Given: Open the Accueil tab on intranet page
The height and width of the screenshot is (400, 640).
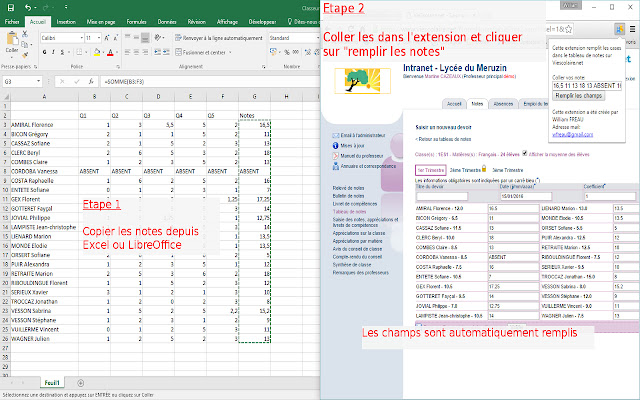Looking at the screenshot, I should [454, 104].
